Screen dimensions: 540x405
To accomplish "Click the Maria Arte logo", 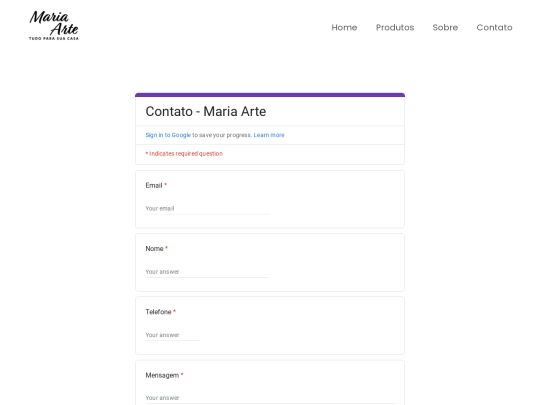I will coord(54,25).
